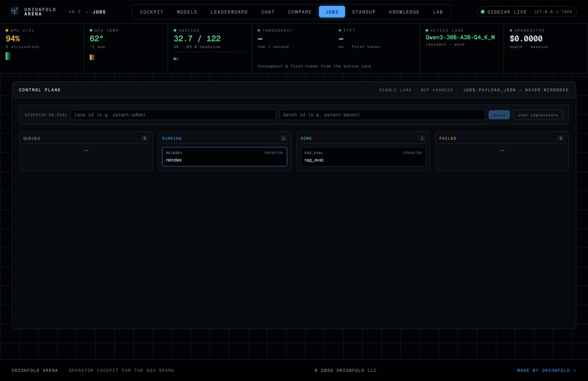This screenshot has width=588, height=381.
Task: Click the Control Plane heading
Action: [x=40, y=90]
